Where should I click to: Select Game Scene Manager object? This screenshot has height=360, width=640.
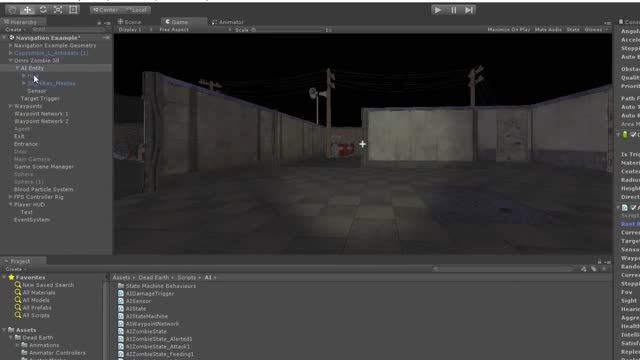[x=44, y=167]
